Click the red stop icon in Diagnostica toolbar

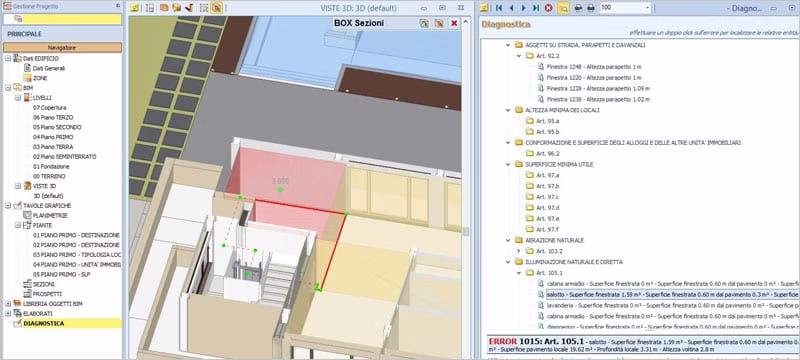[x=548, y=8]
